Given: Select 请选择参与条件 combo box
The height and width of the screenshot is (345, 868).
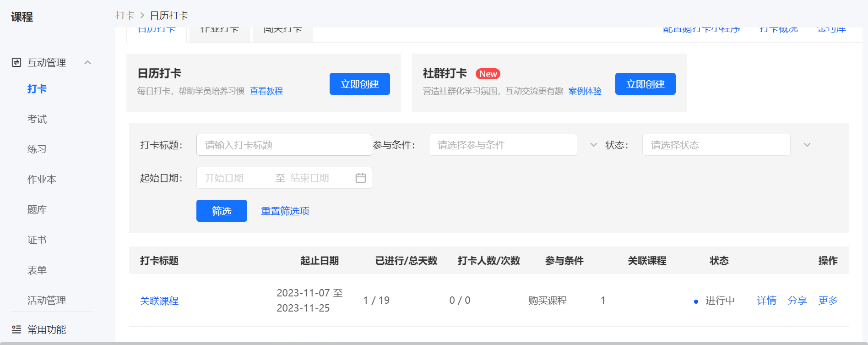Looking at the screenshot, I should click(503, 145).
